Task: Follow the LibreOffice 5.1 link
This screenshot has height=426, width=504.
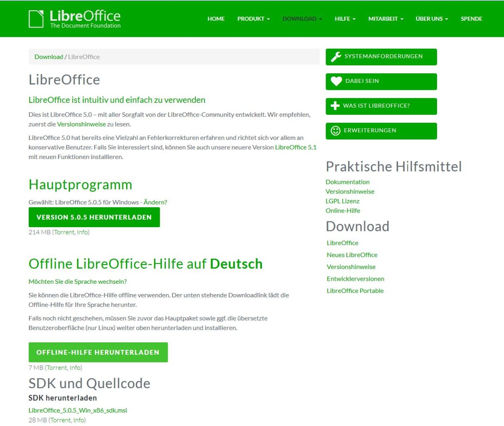Action: (x=296, y=147)
